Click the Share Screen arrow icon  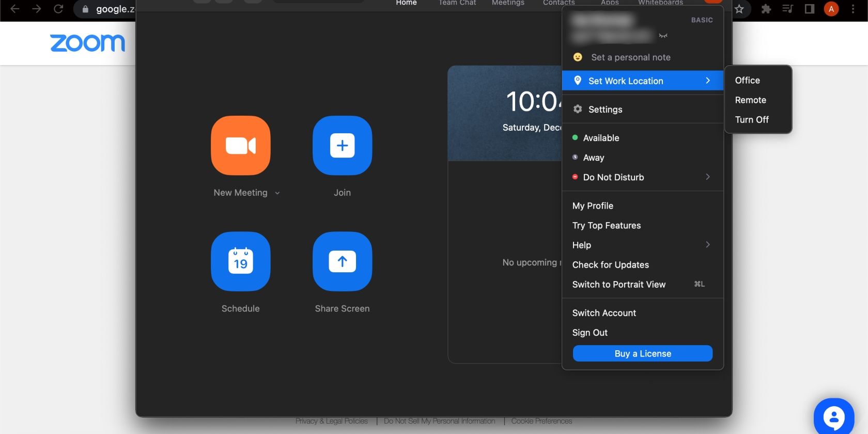[342, 261]
